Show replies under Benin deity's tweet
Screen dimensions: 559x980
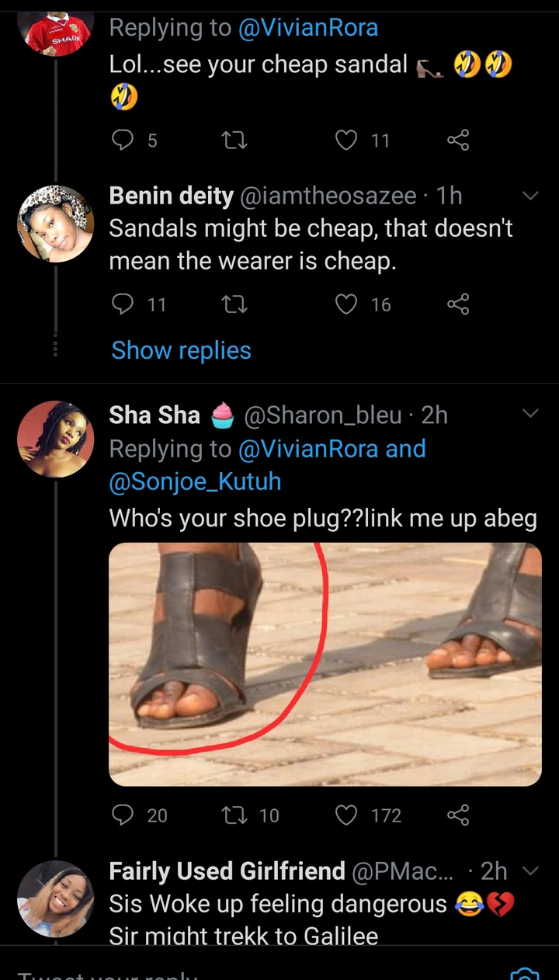pos(181,350)
